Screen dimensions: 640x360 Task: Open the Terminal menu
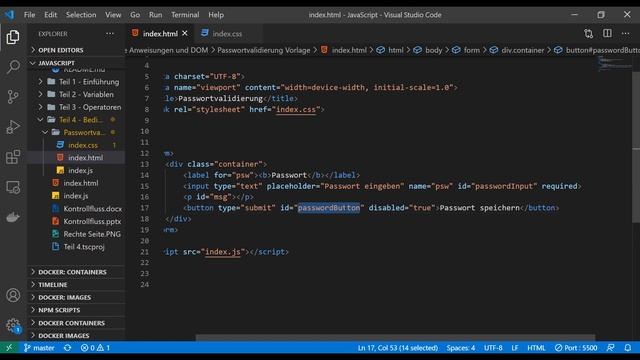(185, 15)
